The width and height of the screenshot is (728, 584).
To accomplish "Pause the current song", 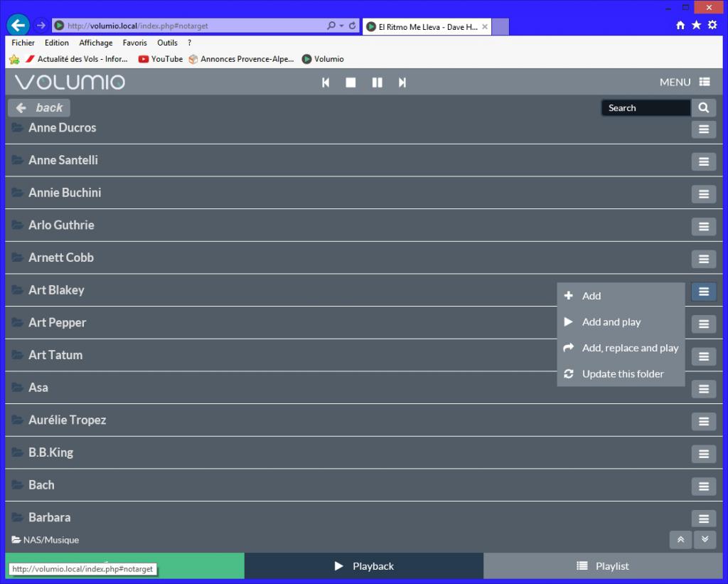I will (377, 83).
